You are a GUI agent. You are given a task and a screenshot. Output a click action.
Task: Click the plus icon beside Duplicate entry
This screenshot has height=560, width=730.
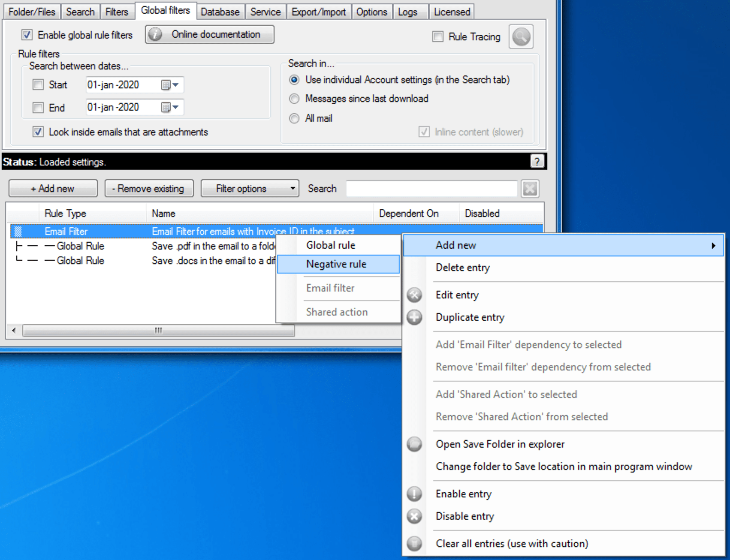(414, 317)
